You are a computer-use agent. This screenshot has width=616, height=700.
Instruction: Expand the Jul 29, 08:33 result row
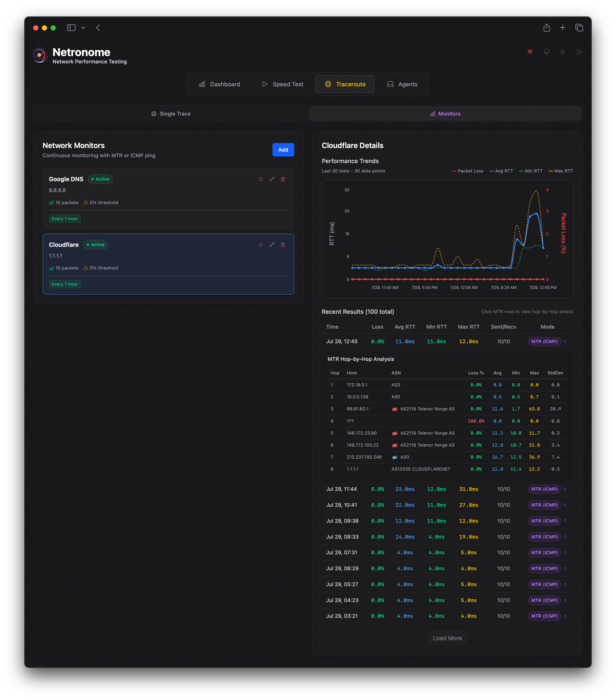[447, 537]
